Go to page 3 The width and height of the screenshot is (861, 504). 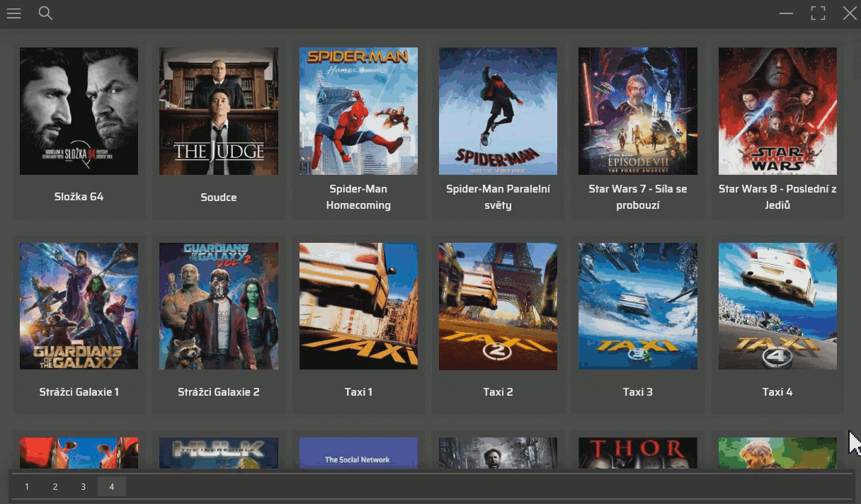point(84,487)
